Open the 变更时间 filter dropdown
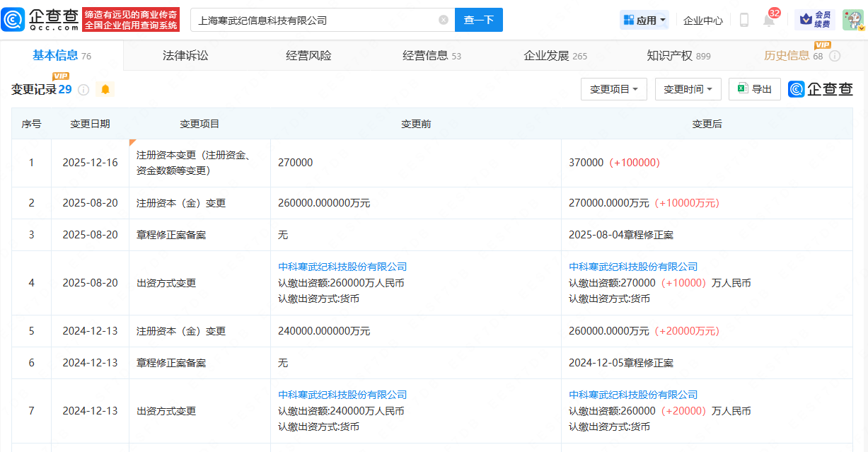Viewport: 868px width, 452px height. pos(688,89)
